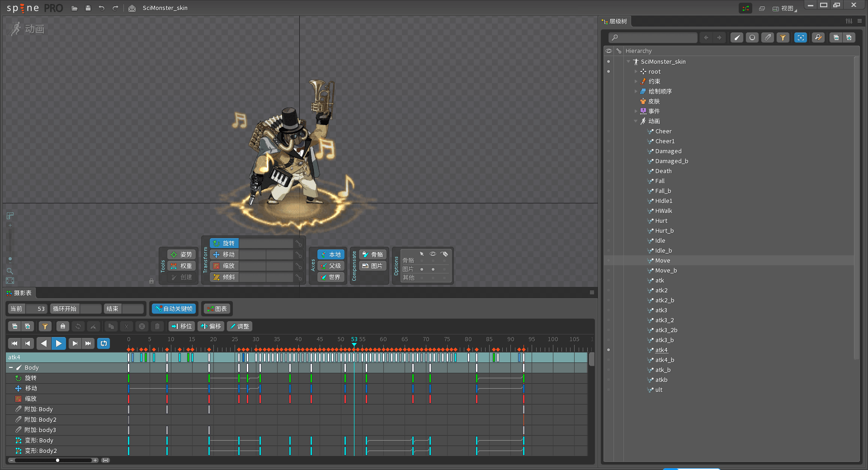Collapse the SciMonster_skin tree node
Viewport: 868px width, 470px height.
click(628, 61)
